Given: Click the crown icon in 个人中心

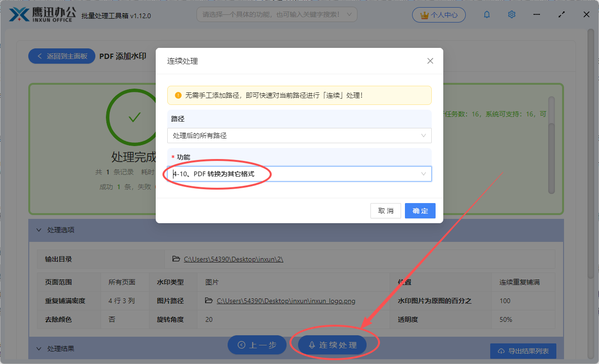Looking at the screenshot, I should click(x=424, y=15).
